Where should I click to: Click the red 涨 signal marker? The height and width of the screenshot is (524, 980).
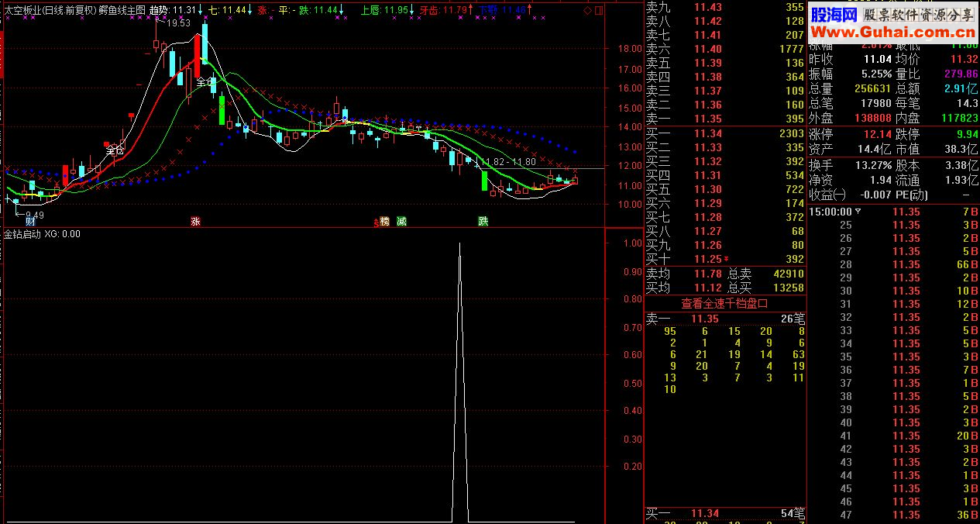click(x=196, y=221)
